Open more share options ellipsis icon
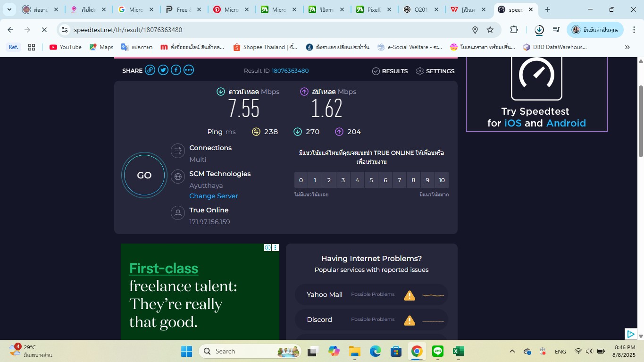This screenshot has height=362, width=644. [x=189, y=70]
